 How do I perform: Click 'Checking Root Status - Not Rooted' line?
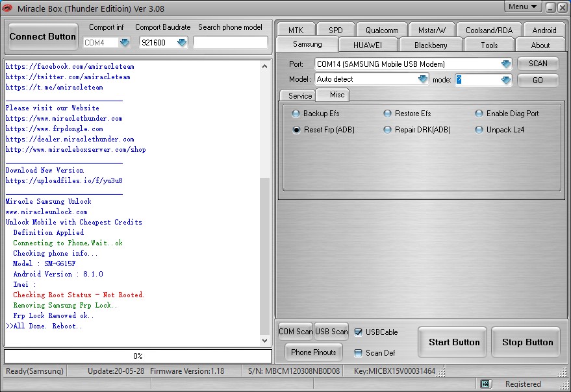pos(79,295)
